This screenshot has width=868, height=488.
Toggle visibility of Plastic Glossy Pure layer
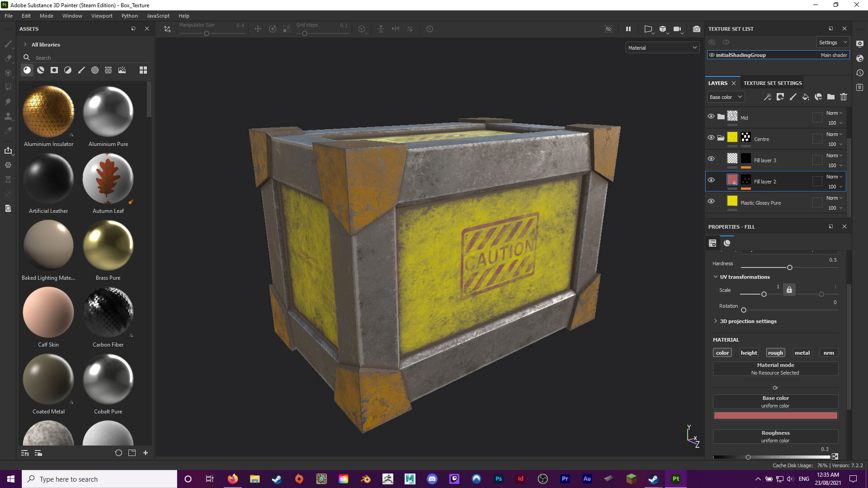pos(711,201)
